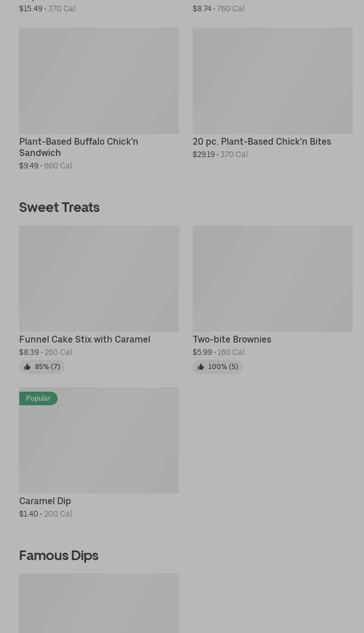Click the $1.40 Caramel Dip price line
Image resolution: width=364 pixels, height=633 pixels.
[x=29, y=514]
